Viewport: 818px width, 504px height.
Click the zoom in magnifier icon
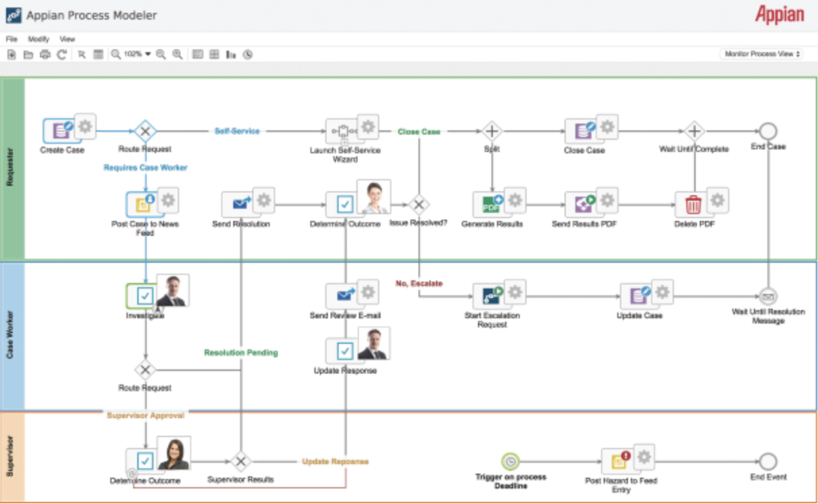click(x=177, y=55)
